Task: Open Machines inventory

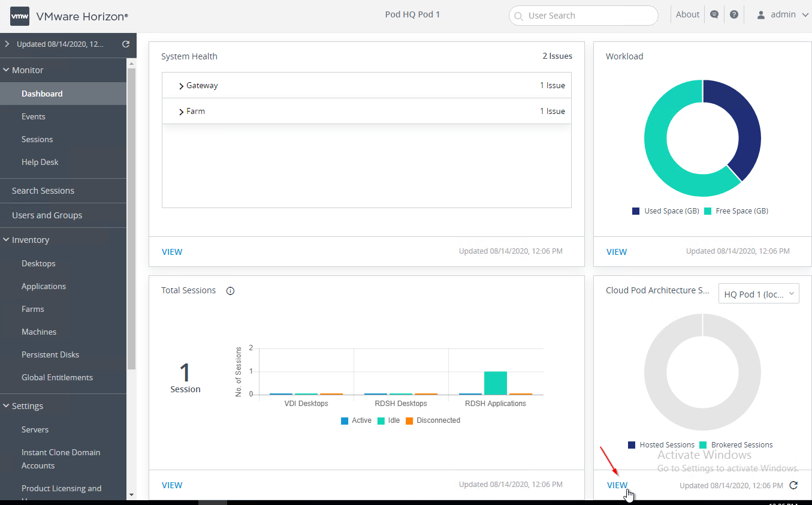Action: pyautogui.click(x=39, y=332)
